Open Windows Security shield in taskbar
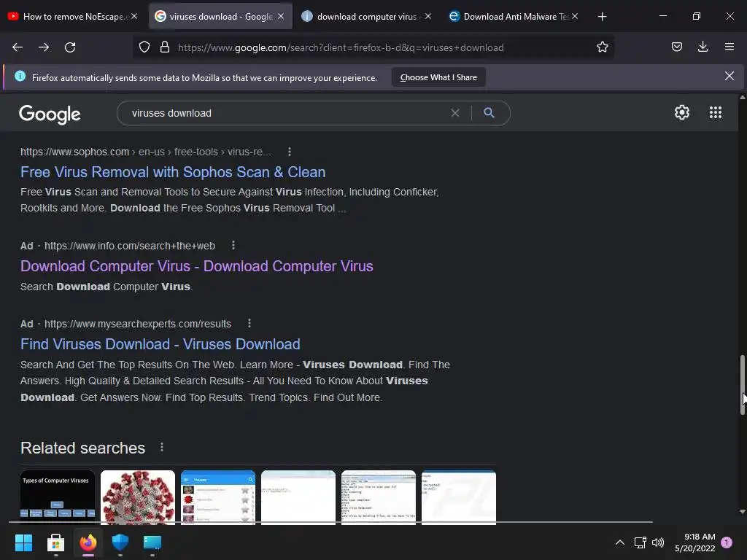 coord(120,542)
